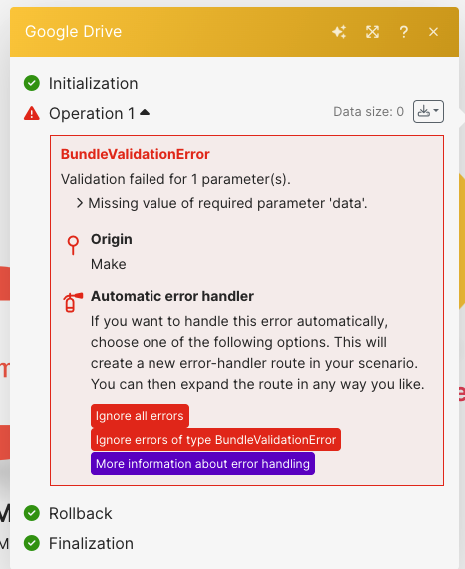
Task: Collapse the Operation 1 section arrow
Action: (145, 112)
